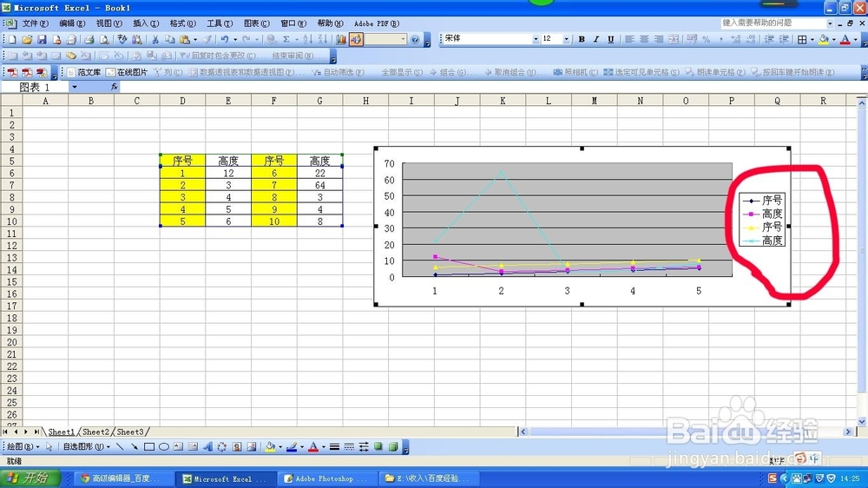This screenshot has width=868, height=488.
Task: Apply red font color in formatting toolbar
Action: [x=845, y=39]
